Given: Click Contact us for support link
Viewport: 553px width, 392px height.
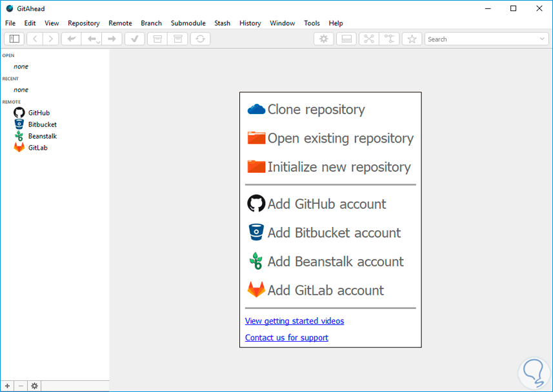Looking at the screenshot, I should pos(287,338).
